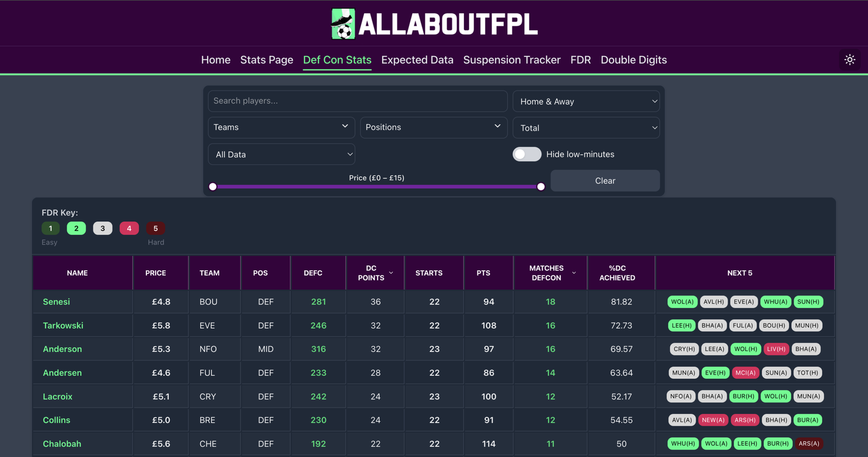This screenshot has height=457, width=868.
Task: Open the Home & Away dropdown
Action: point(586,101)
